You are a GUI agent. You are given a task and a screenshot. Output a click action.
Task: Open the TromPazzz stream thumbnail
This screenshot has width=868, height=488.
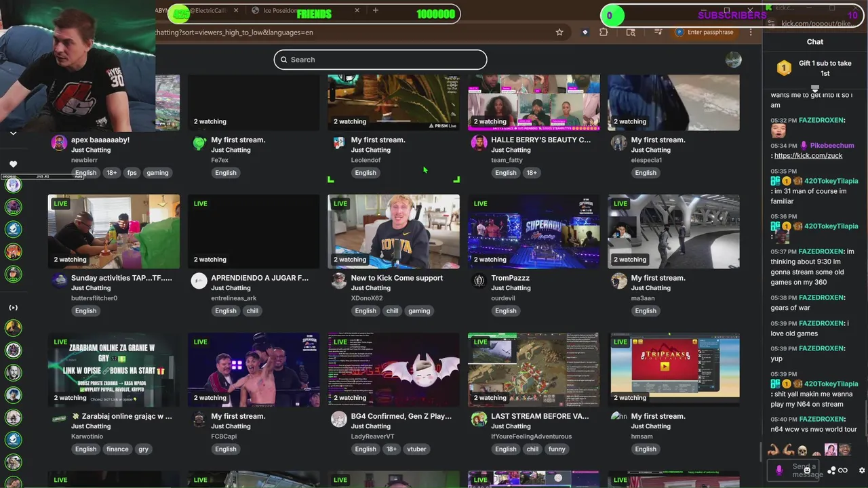[534, 232]
